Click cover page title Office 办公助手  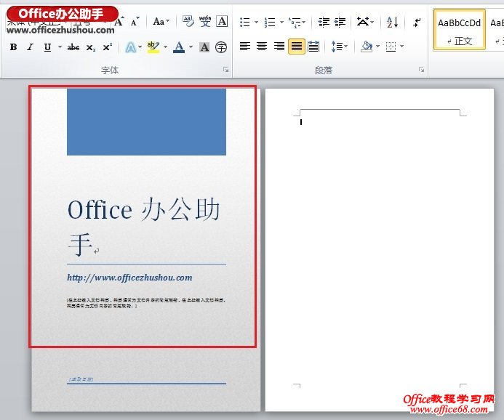click(144, 226)
